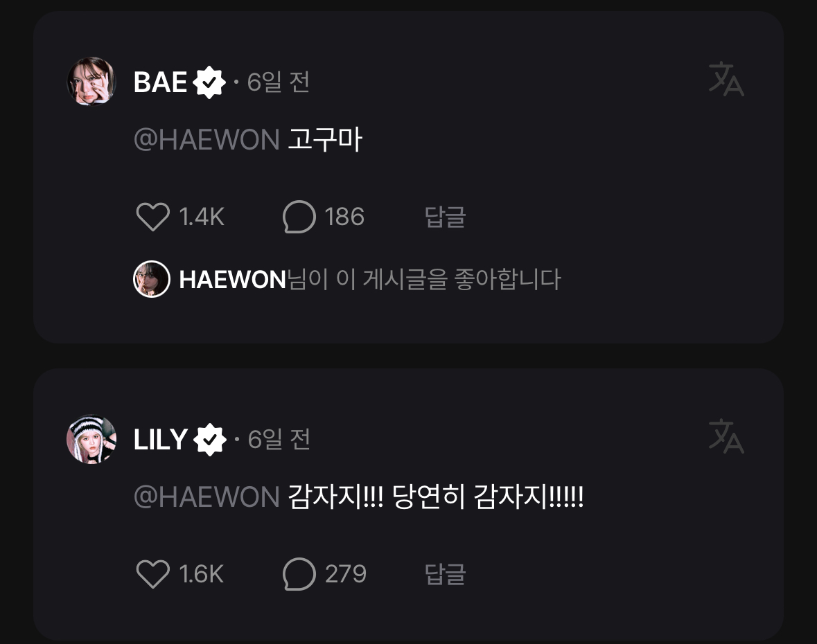View the 1.6K likes count on LILY's comment
The image size is (817, 644).
pyautogui.click(x=202, y=574)
